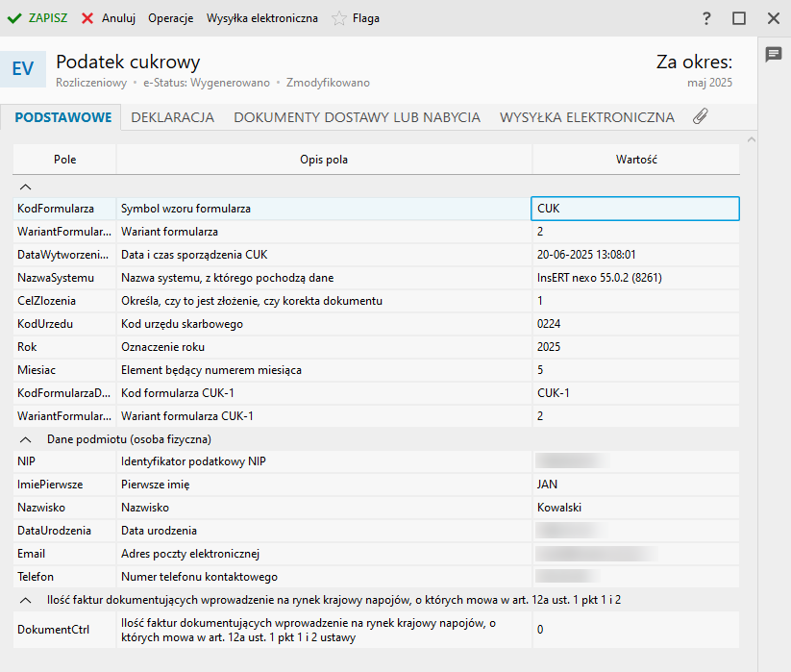Click the KodFormularzaD... field name cell
791x672 pixels.
point(64,393)
